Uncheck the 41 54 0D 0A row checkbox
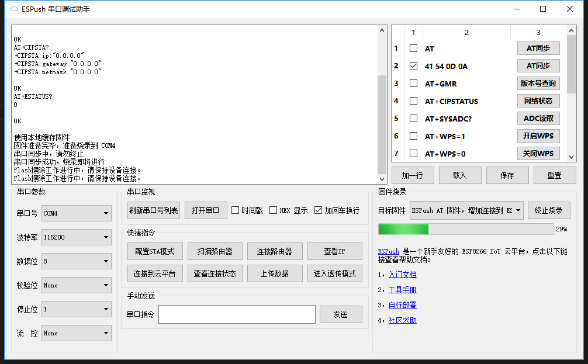588x364 pixels. [x=414, y=66]
